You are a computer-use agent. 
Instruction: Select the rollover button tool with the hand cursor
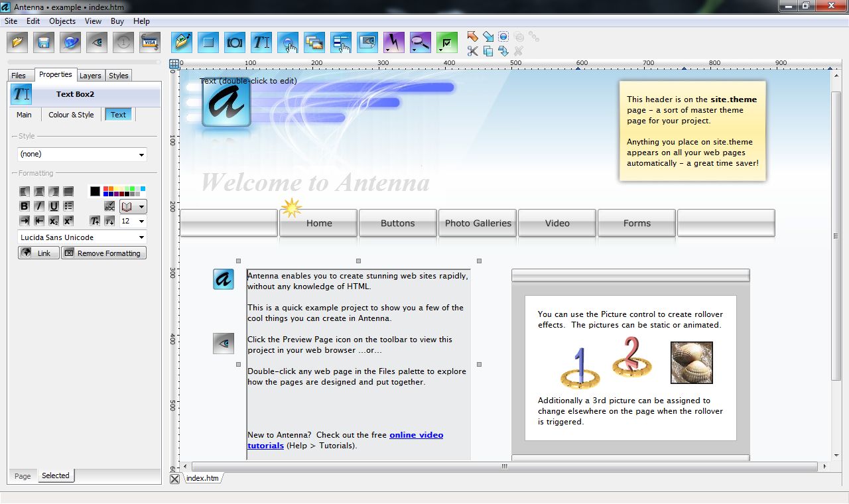coord(288,42)
